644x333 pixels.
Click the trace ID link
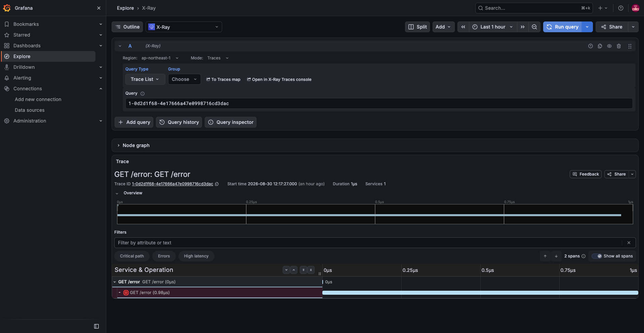[172, 184]
